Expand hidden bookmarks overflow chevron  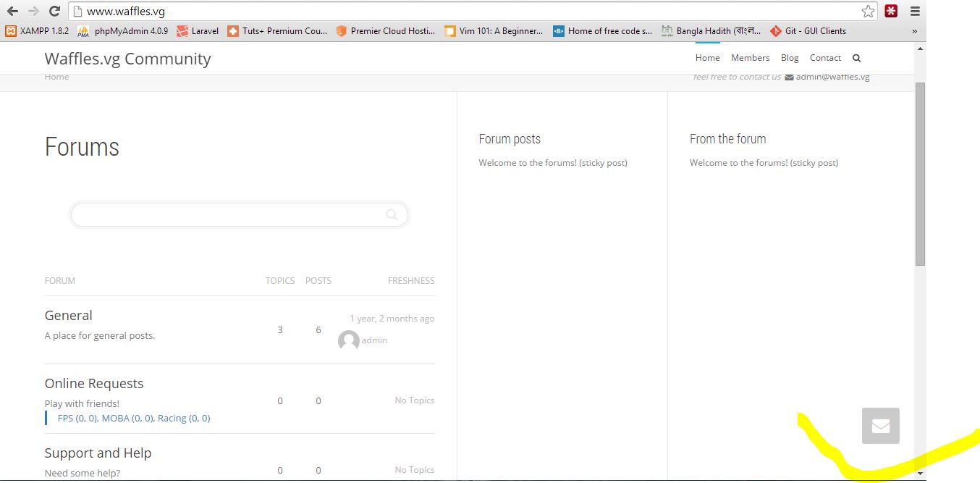914,31
